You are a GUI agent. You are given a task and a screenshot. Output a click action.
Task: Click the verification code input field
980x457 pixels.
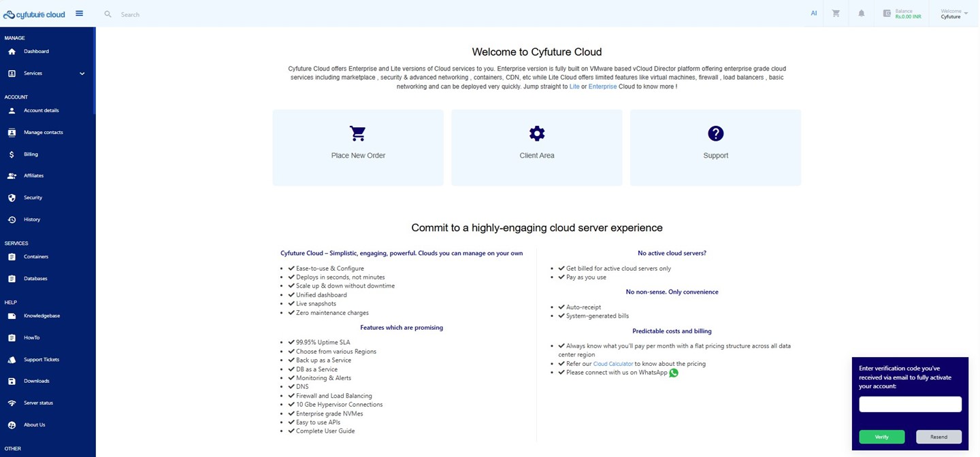point(910,405)
